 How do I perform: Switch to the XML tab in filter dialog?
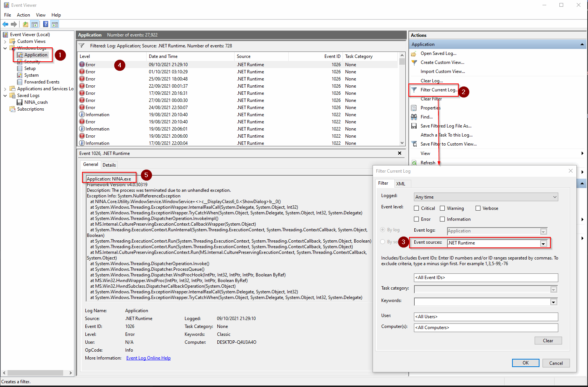[x=401, y=184]
